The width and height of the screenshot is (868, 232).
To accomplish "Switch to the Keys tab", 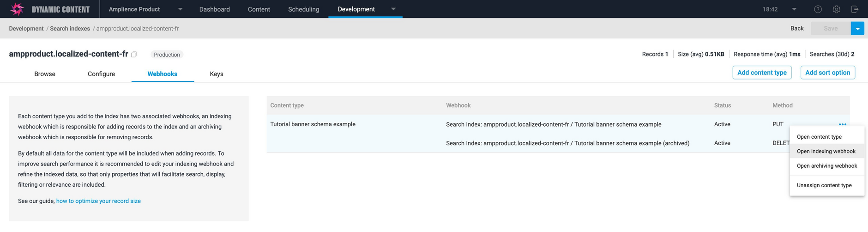I will (x=216, y=74).
